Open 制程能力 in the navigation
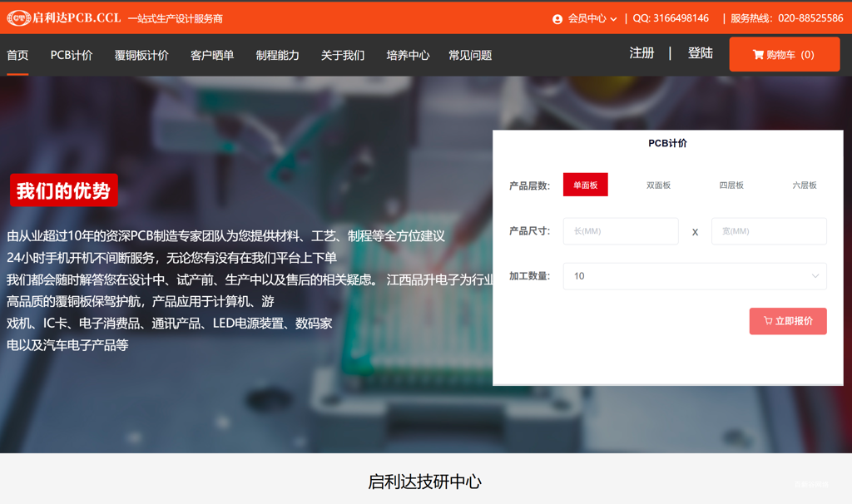The height and width of the screenshot is (504, 852). coord(277,55)
